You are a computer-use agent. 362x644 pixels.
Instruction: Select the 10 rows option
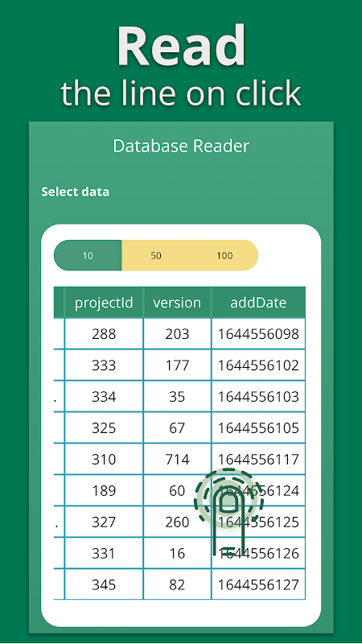click(x=88, y=255)
